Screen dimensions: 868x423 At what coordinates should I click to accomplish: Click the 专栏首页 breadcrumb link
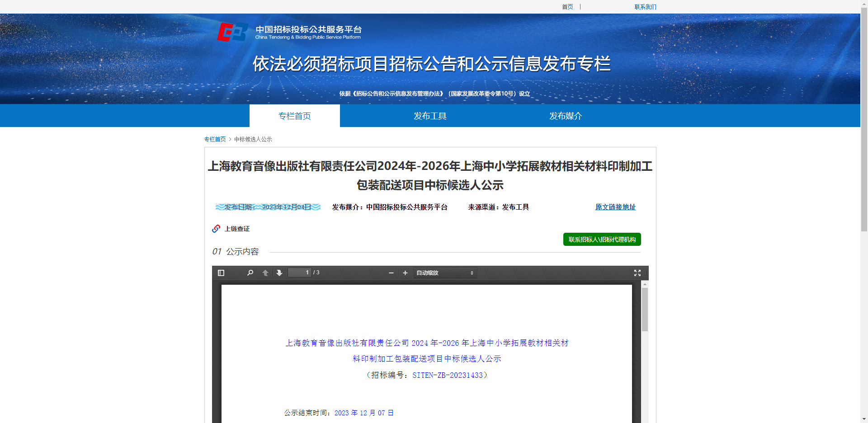click(215, 139)
